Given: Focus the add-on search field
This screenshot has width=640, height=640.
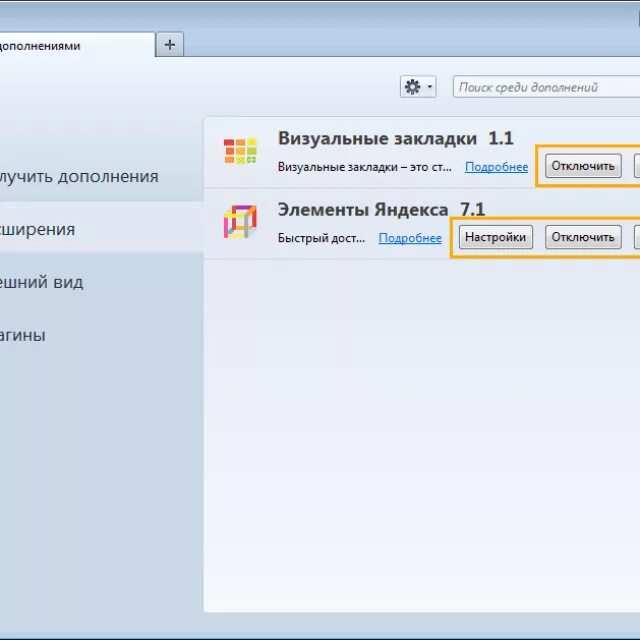Looking at the screenshot, I should (x=547, y=87).
